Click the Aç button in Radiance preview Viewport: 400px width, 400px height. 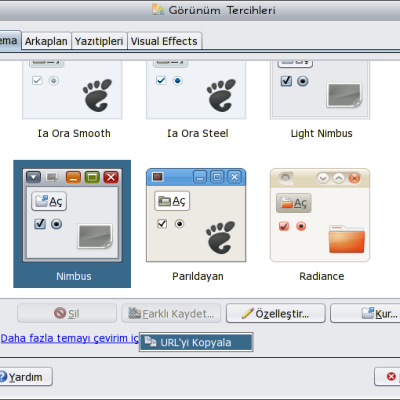point(294,203)
